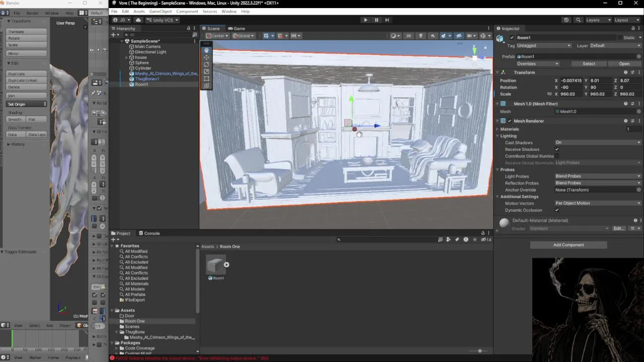Viewport: 644px width, 362px height.
Task: Click Room1 prefab thumbnail in Project
Action: point(215,265)
